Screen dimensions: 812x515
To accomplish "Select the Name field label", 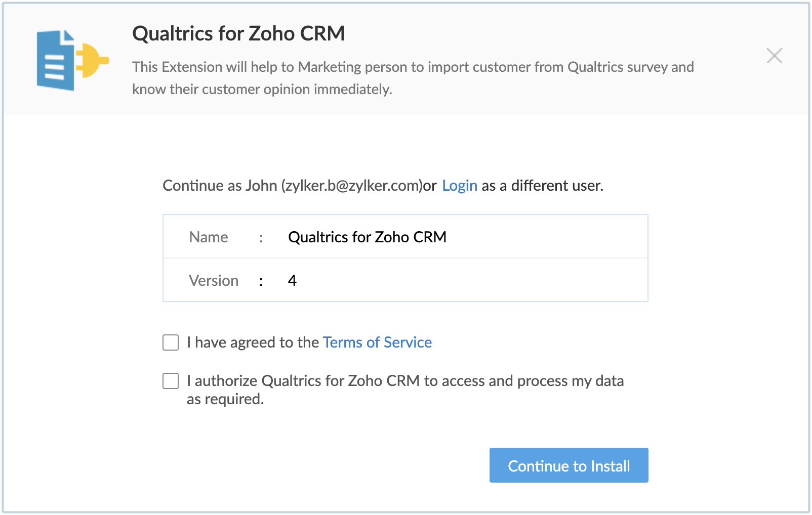I will click(x=209, y=237).
